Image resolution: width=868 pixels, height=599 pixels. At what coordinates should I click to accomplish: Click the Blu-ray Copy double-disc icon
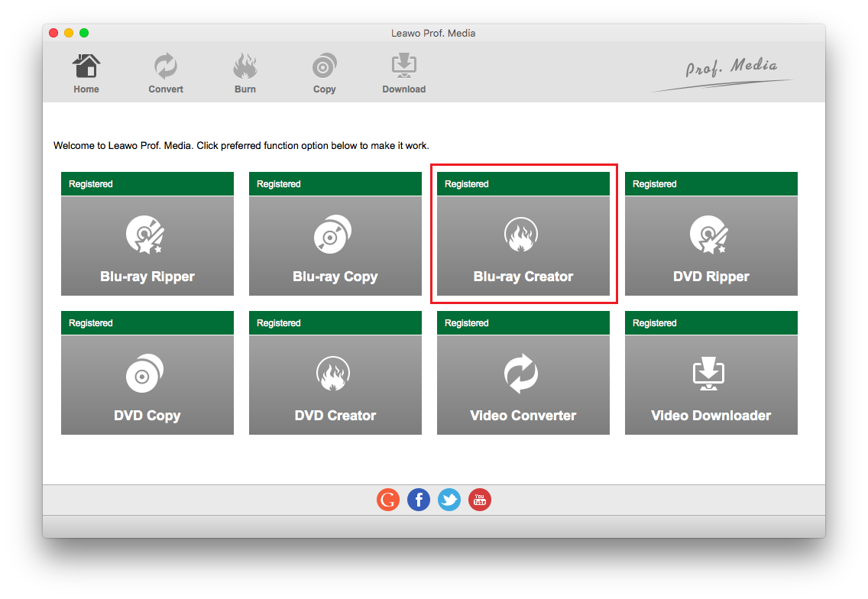(x=332, y=235)
